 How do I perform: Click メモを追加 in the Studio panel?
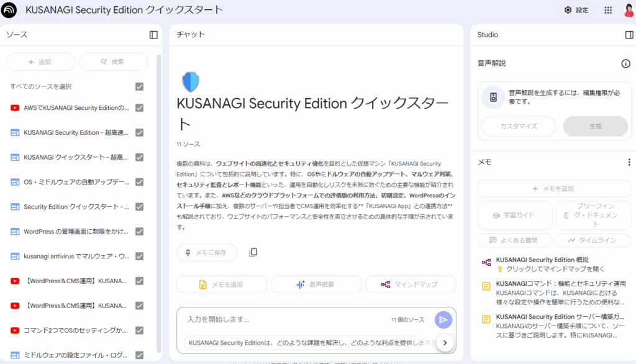tap(554, 189)
